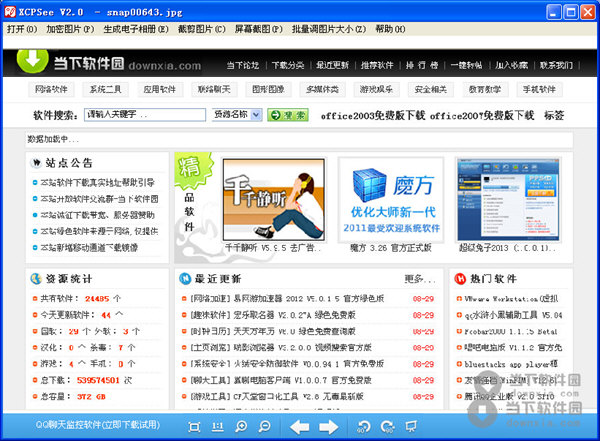
Task: Open the 资源名称 dropdown
Action: coord(237,114)
